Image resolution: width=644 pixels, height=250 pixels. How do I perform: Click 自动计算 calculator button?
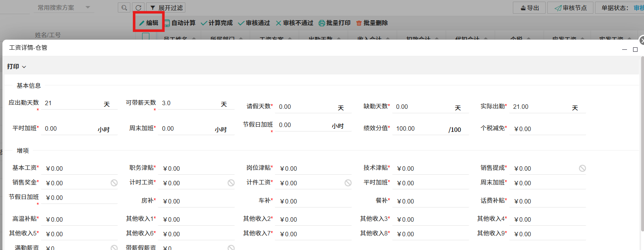pyautogui.click(x=179, y=23)
